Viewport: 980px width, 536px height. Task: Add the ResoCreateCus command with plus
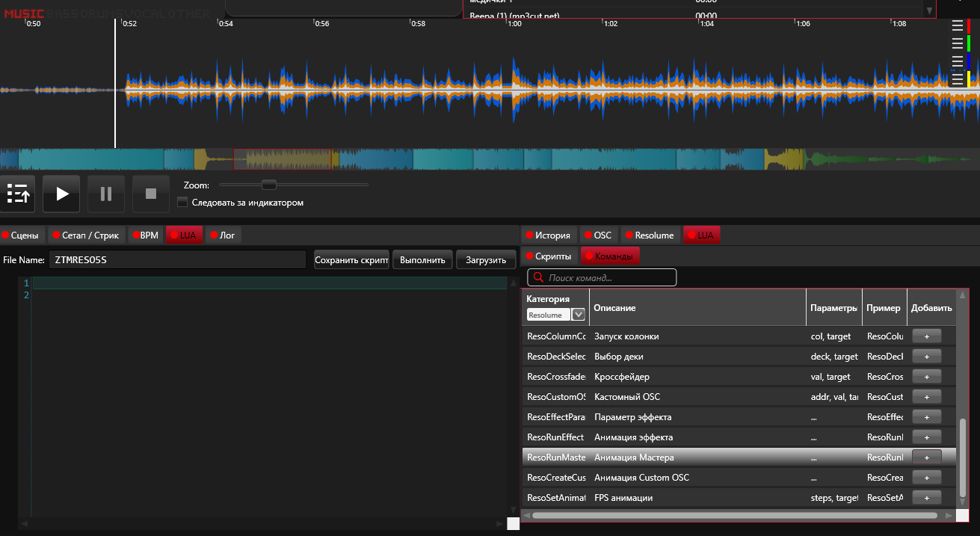(x=927, y=478)
